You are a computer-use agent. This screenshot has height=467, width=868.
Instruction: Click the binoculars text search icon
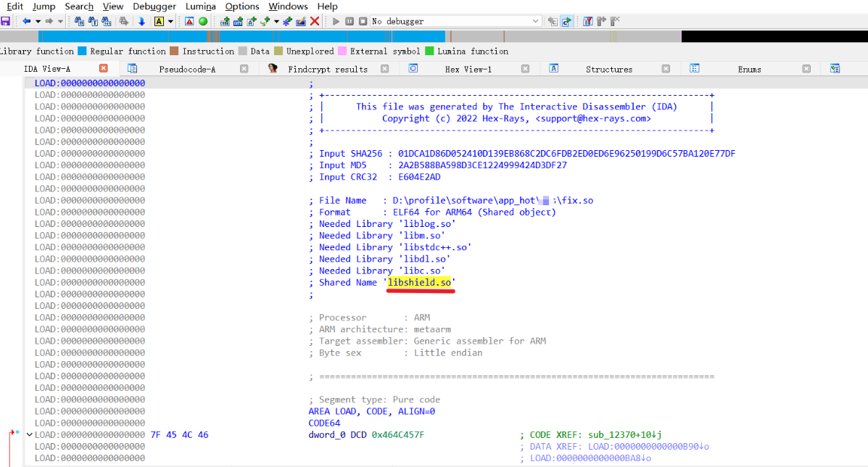[x=92, y=21]
